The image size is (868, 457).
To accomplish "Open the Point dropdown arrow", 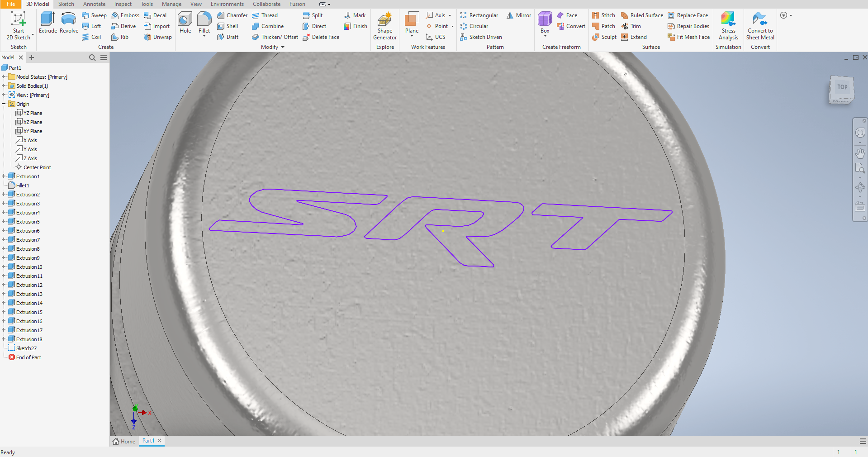I will (452, 26).
